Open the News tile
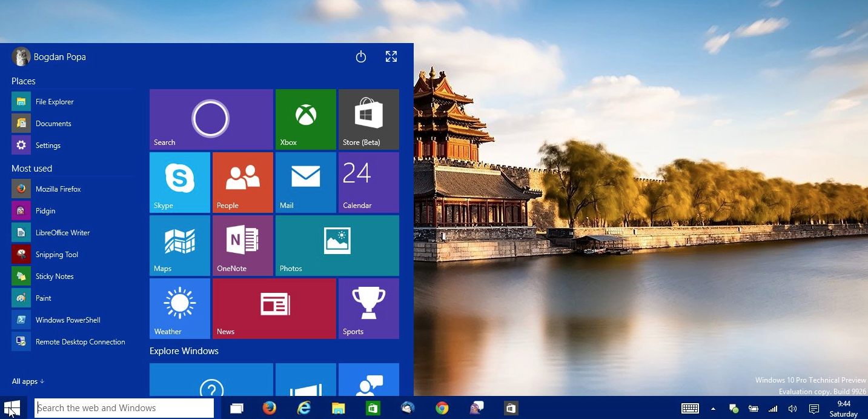This screenshot has height=419, width=868. point(274,309)
